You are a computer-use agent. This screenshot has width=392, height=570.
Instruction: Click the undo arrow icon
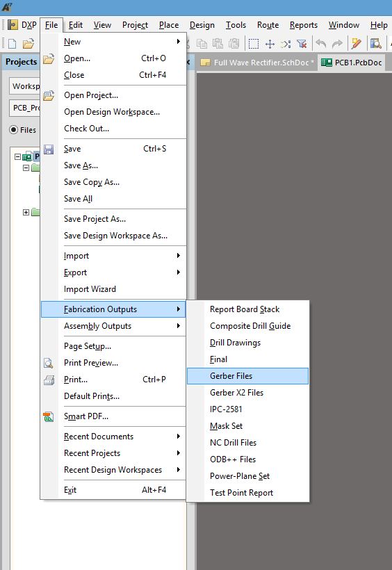point(321,44)
